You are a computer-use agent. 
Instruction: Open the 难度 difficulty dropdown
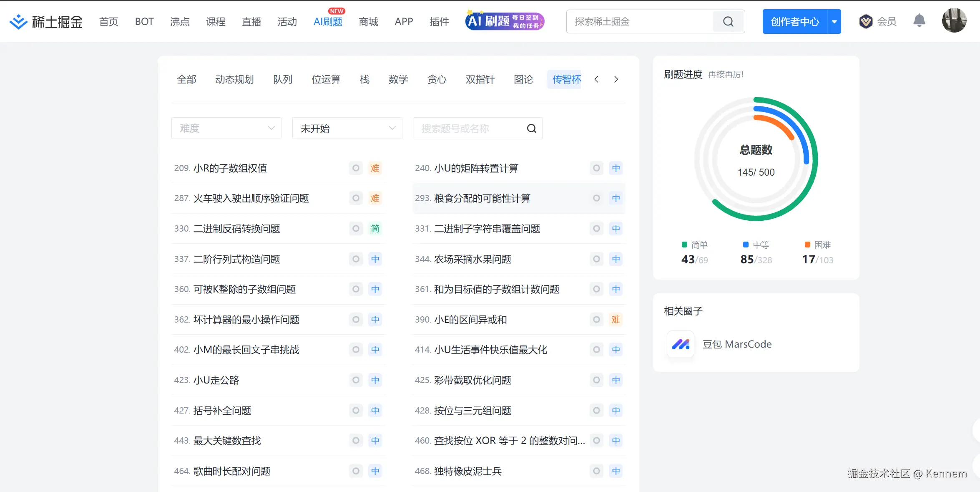click(x=226, y=129)
